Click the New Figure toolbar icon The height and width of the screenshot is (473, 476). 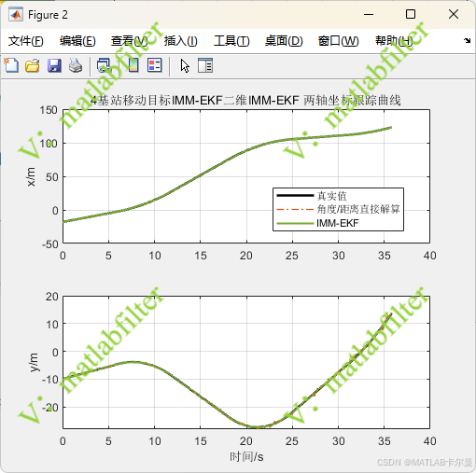[x=11, y=65]
